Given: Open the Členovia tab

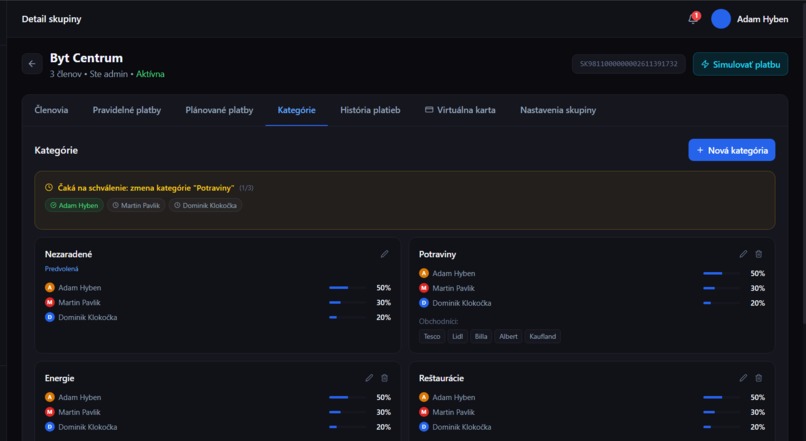Looking at the screenshot, I should (51, 110).
